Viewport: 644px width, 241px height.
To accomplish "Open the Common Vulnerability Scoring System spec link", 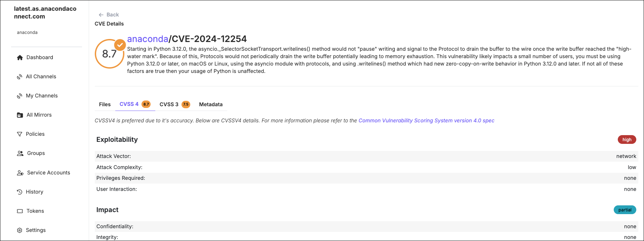I will (426, 121).
